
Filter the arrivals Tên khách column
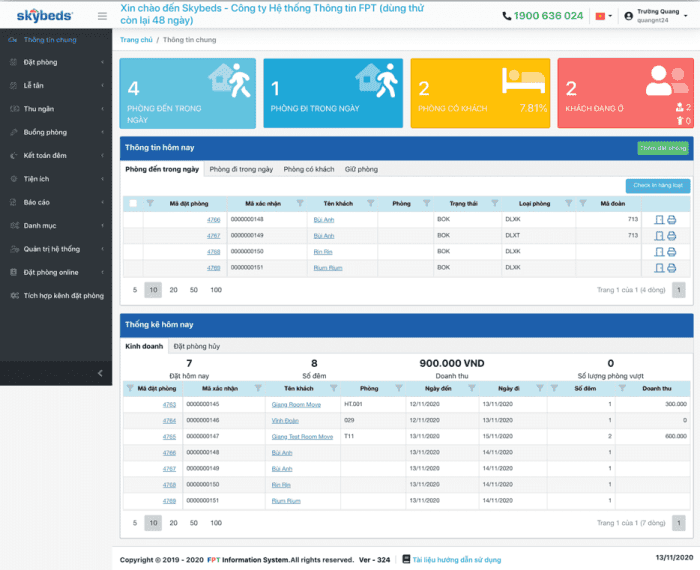[x=371, y=204]
